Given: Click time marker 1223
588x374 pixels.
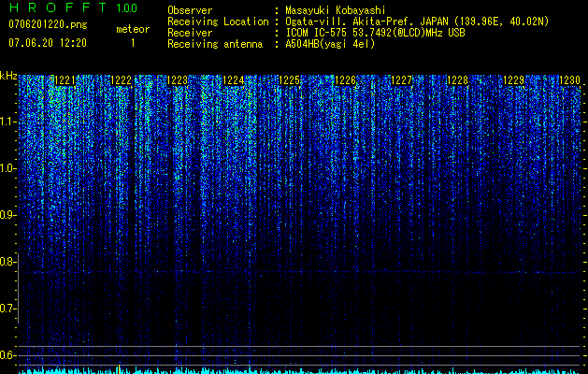Looking at the screenshot, I should click(x=177, y=80).
